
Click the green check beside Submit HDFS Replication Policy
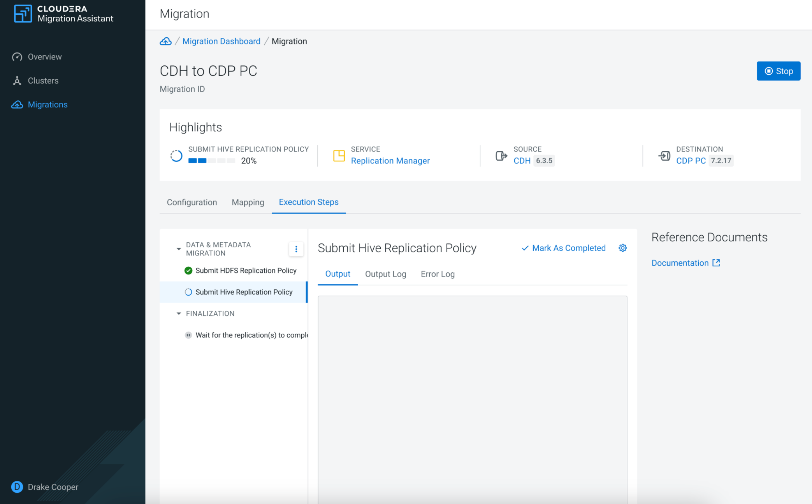tap(188, 271)
